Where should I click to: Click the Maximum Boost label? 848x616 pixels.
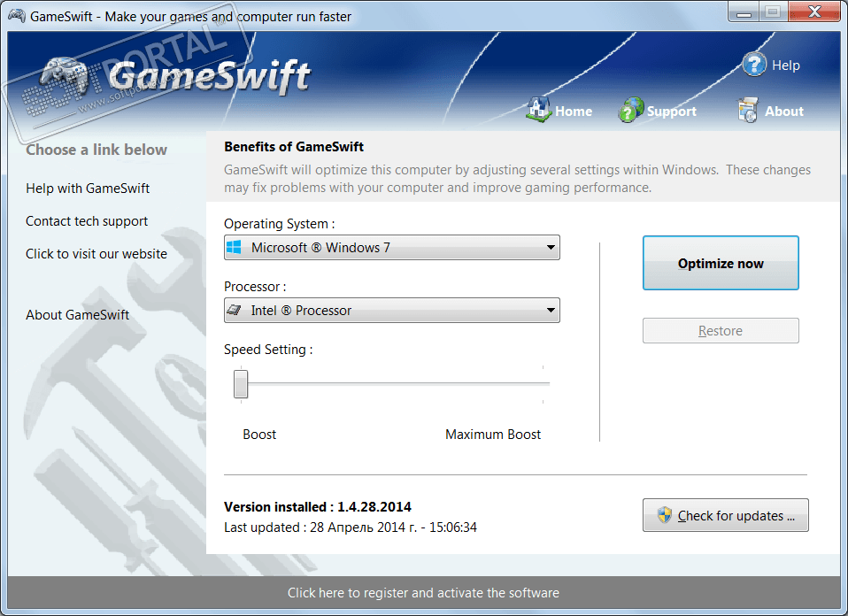(x=493, y=435)
